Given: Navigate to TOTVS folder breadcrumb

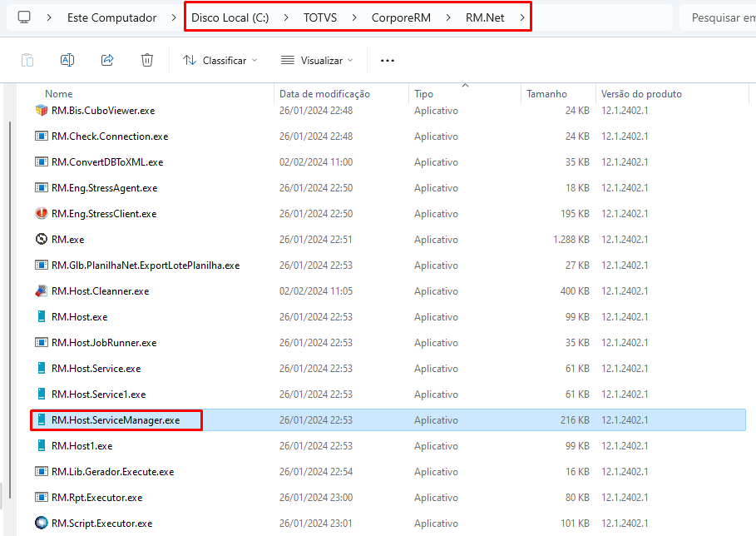Looking at the screenshot, I should pos(320,17).
